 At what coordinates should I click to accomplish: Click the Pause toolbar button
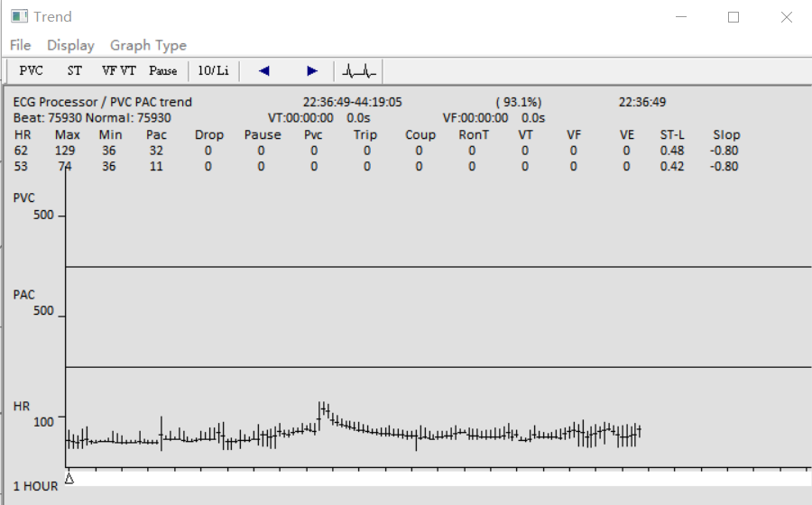pyautogui.click(x=163, y=70)
